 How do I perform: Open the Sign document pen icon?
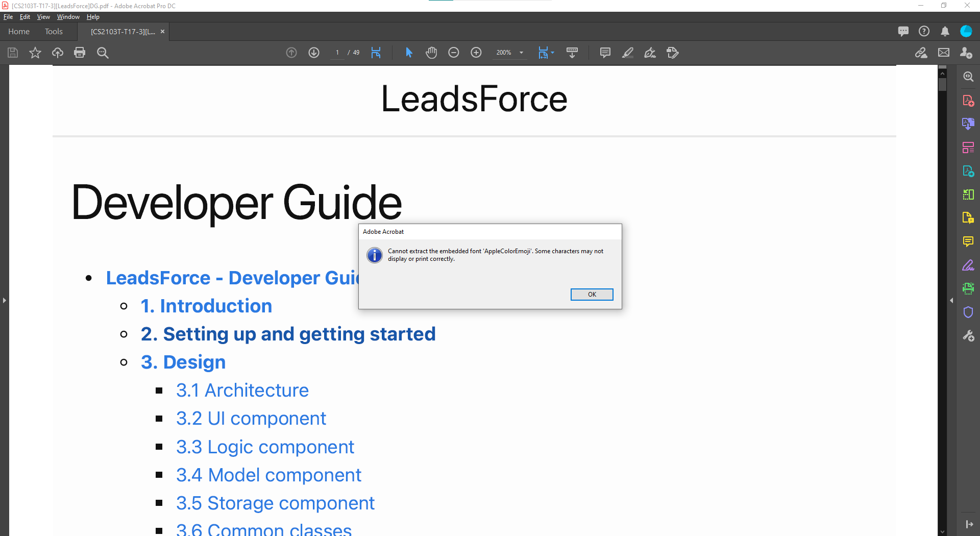click(650, 53)
